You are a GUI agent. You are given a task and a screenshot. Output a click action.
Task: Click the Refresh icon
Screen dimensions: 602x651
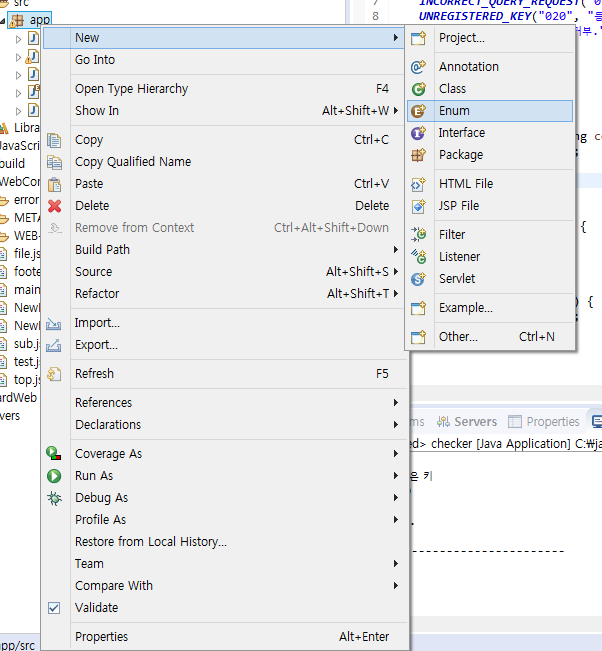click(x=54, y=374)
